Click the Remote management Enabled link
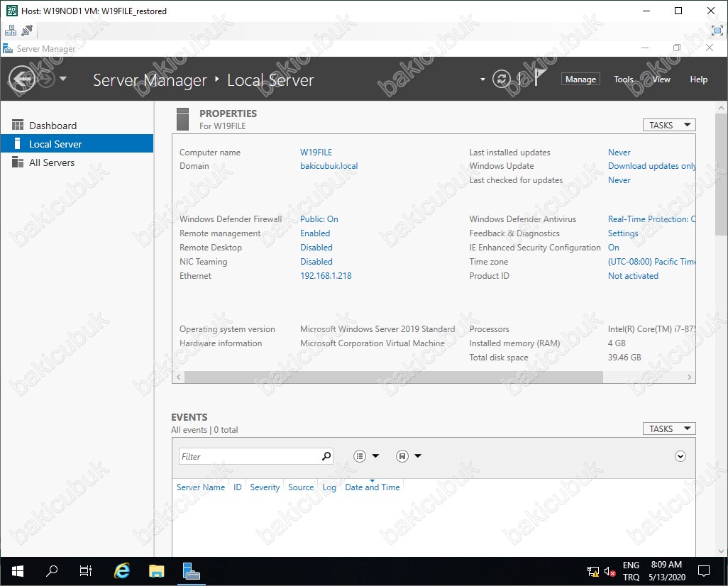The height and width of the screenshot is (586, 728). pos(315,233)
